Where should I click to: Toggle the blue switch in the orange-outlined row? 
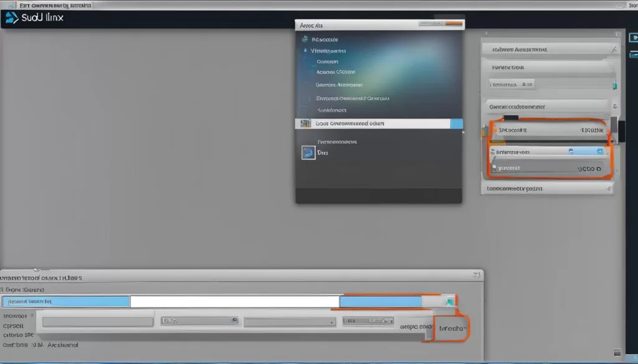click(x=599, y=151)
